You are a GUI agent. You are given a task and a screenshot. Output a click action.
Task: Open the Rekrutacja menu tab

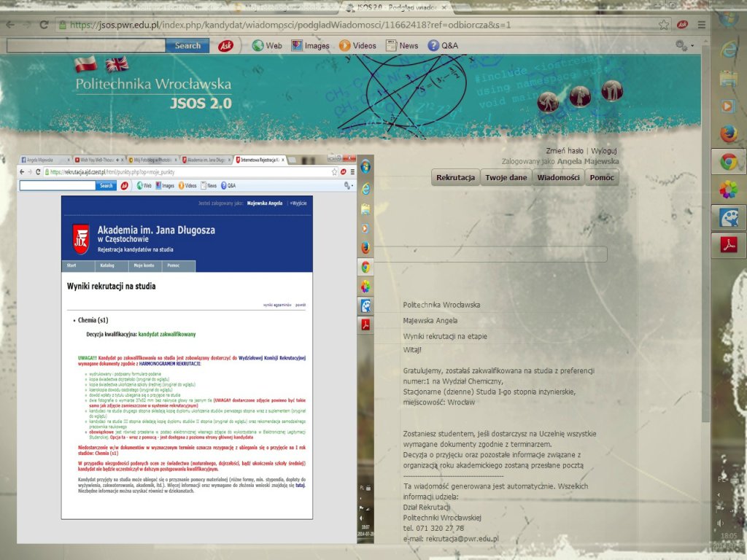tap(455, 178)
